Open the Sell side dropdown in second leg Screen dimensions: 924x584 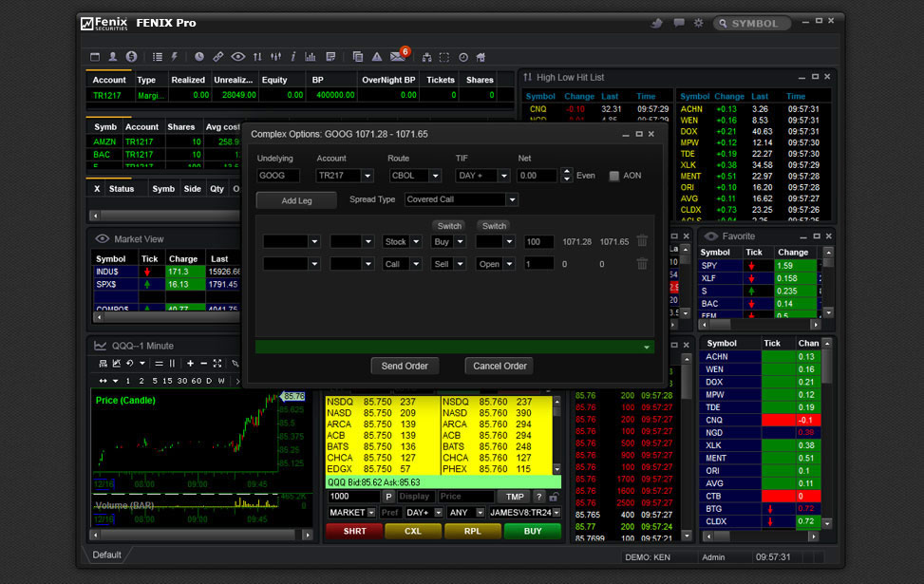tap(449, 264)
